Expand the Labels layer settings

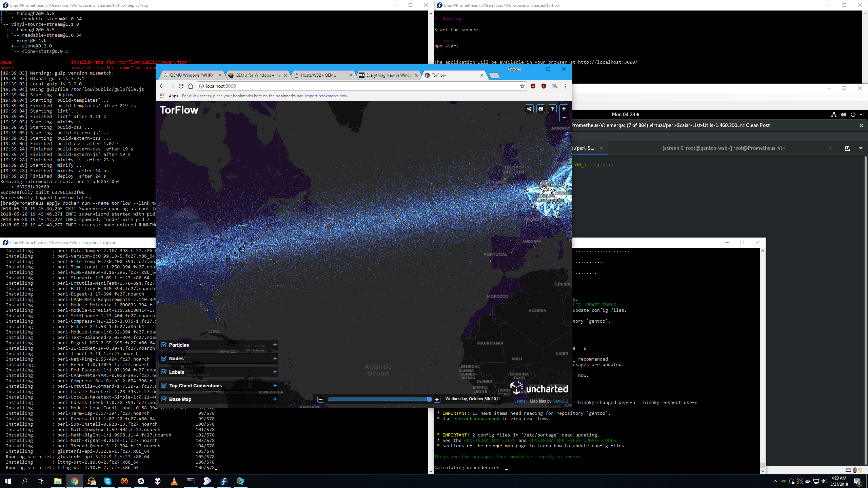tap(275, 372)
